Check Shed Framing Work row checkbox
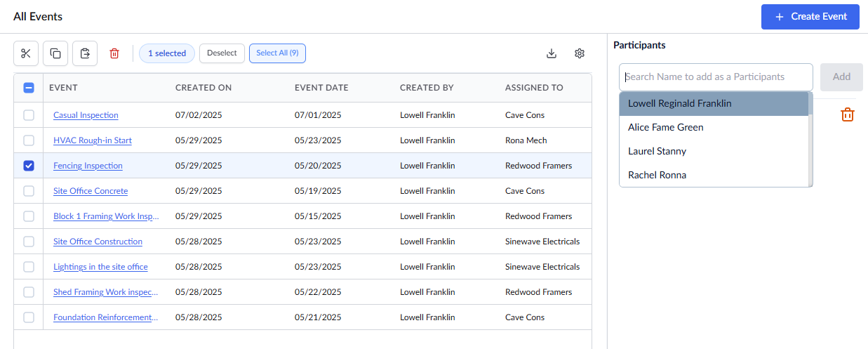Screen dimensions: 868x349 coord(29,292)
